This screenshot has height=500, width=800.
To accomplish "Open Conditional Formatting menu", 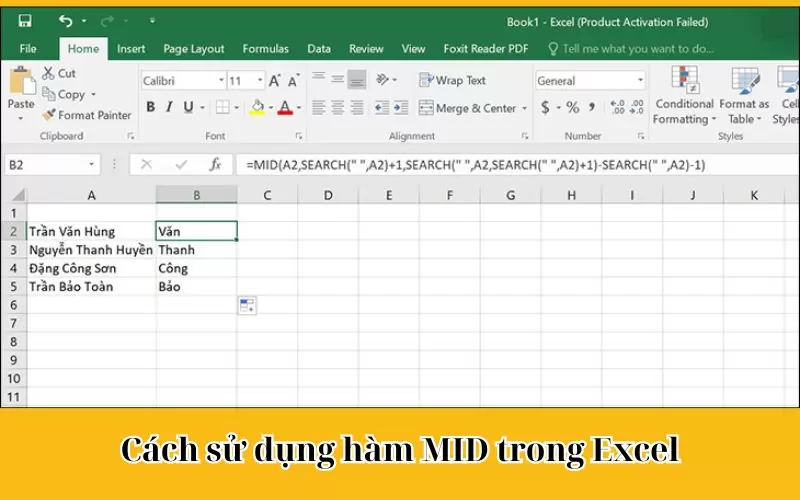I will click(x=684, y=96).
